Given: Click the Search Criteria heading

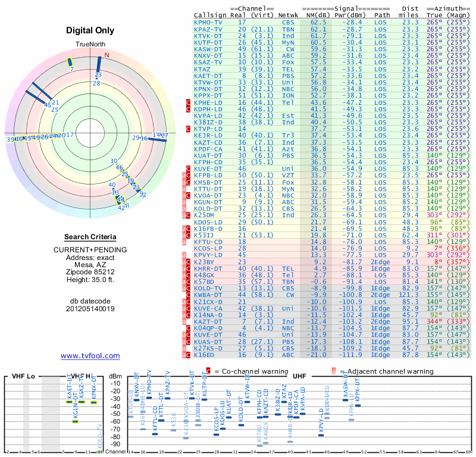Looking at the screenshot, I should tap(90, 237).
